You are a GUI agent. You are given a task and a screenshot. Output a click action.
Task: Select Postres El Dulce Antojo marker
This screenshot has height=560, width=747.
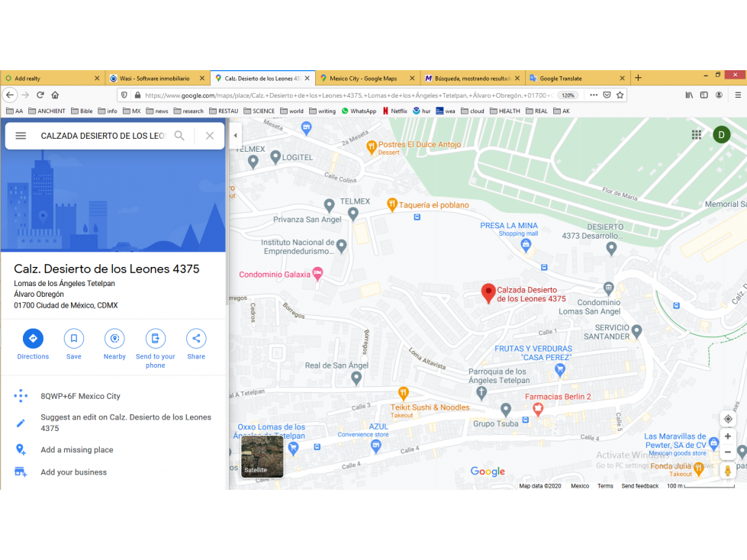pos(372,147)
